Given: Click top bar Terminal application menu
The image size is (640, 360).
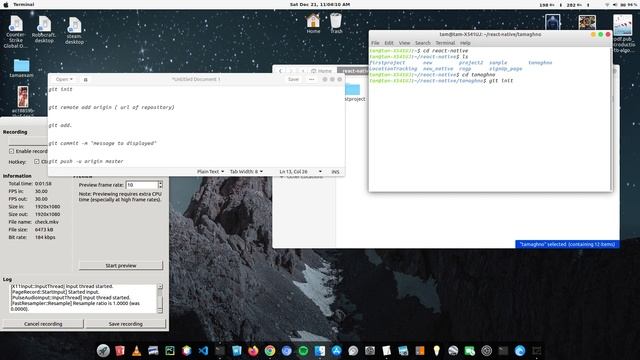Looking at the screenshot, I should (23, 4).
